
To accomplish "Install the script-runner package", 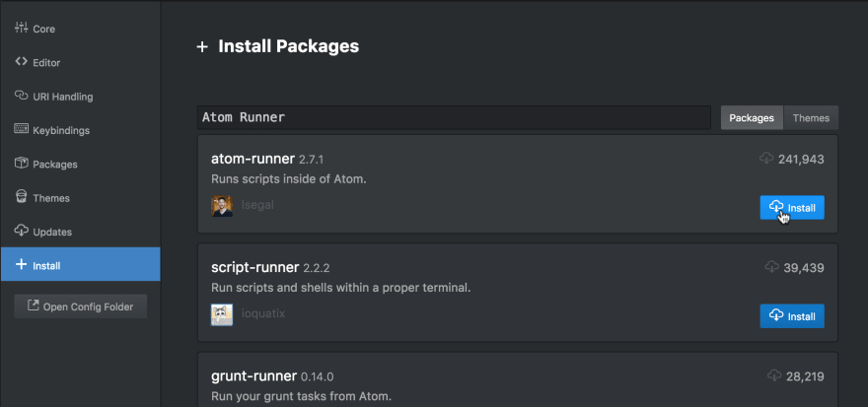I will 792,315.
